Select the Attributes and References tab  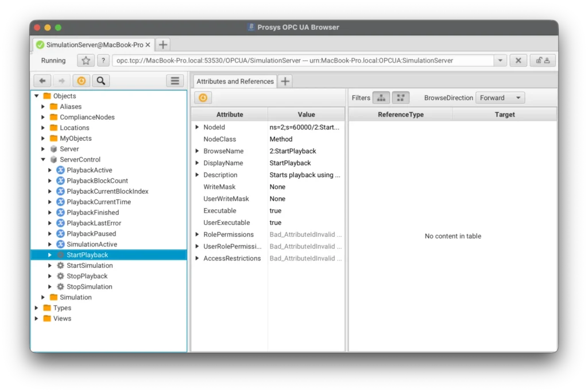click(x=235, y=82)
